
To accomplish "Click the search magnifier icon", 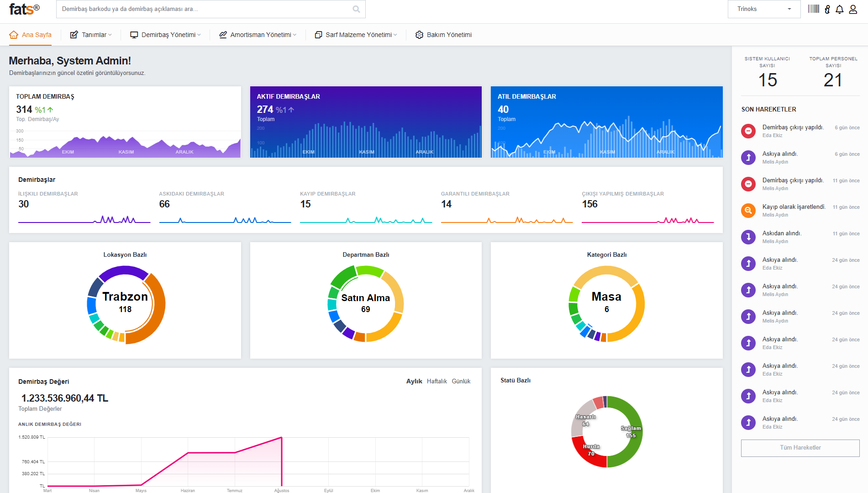I will coord(356,9).
